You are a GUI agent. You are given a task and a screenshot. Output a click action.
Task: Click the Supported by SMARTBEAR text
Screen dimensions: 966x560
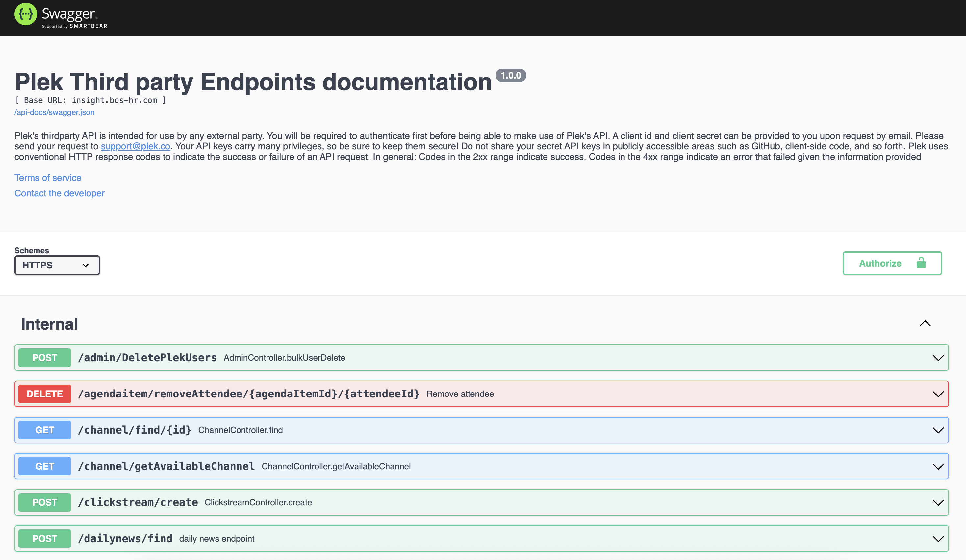[x=74, y=26]
